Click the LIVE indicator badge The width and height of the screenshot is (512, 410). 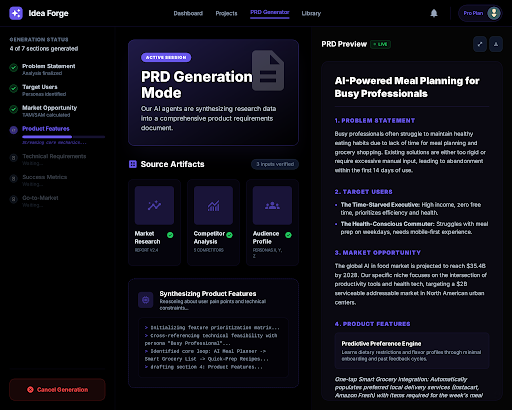[380, 44]
